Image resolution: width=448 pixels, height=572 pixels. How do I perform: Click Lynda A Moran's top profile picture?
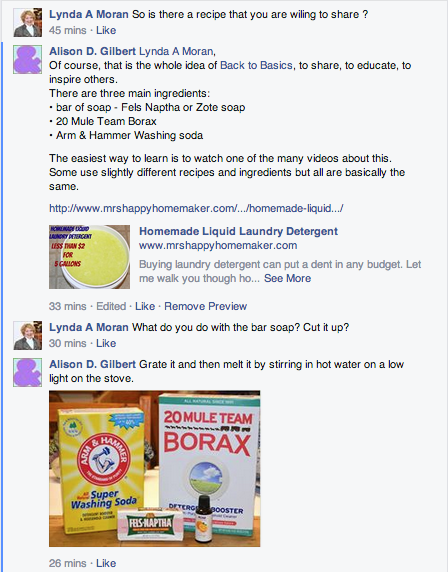pyautogui.click(x=28, y=23)
